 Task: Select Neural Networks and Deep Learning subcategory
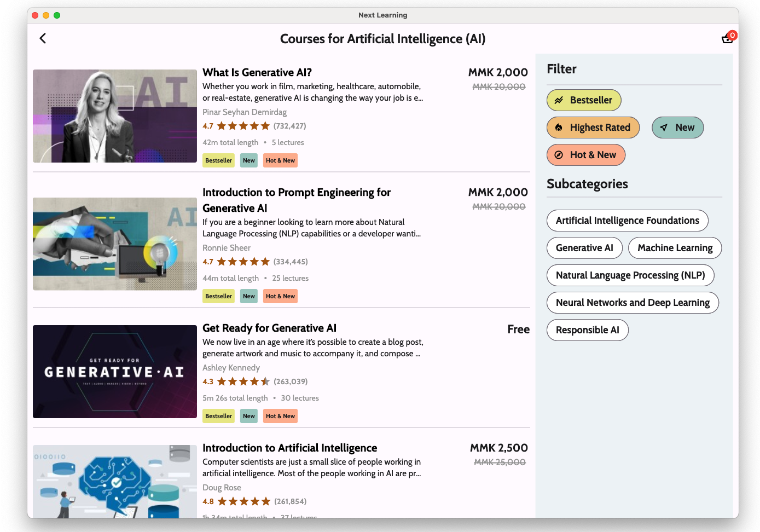[632, 303]
